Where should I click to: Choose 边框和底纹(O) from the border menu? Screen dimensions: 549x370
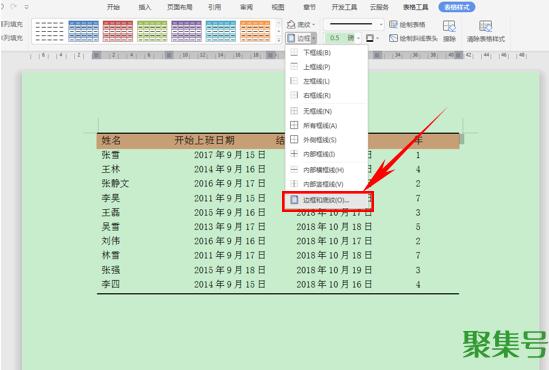327,201
